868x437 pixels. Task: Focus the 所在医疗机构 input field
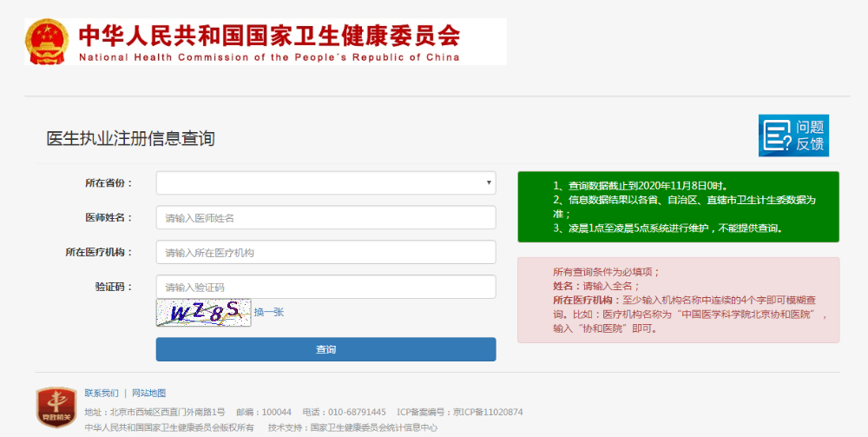pos(325,252)
